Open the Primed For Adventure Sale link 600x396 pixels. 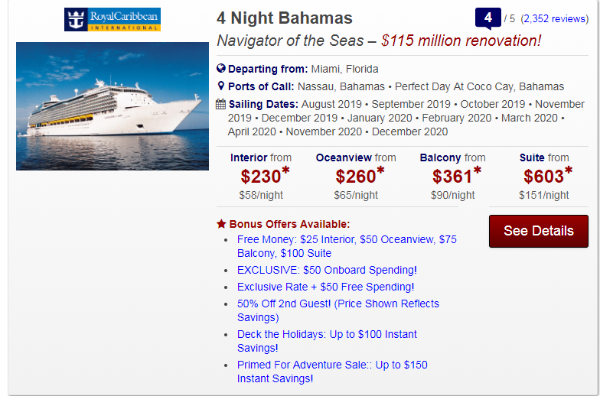pos(332,372)
